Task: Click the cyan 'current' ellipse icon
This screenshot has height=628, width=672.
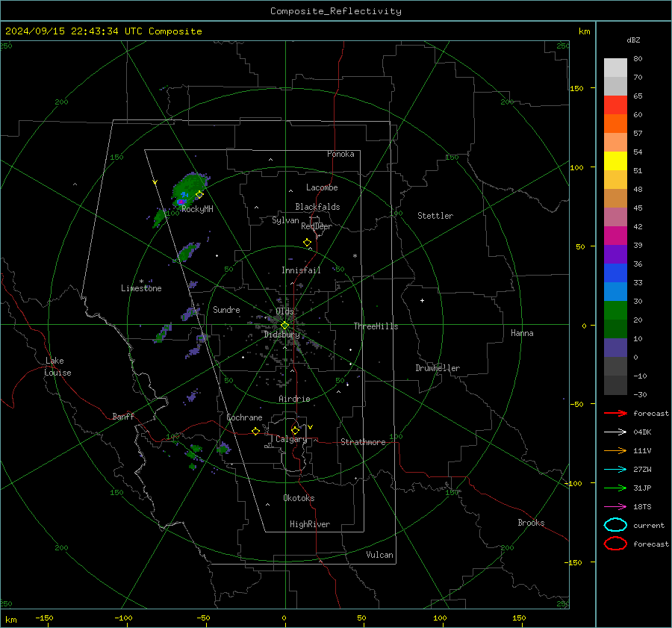Action: click(615, 525)
